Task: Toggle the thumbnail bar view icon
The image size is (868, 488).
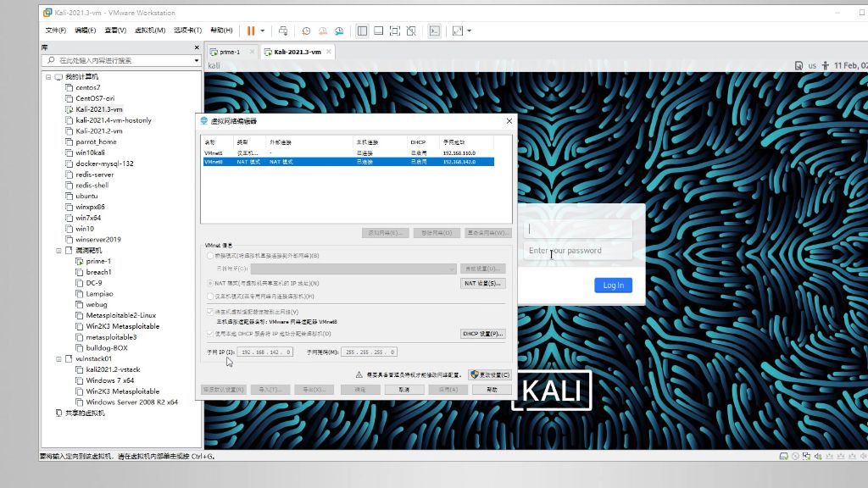Action: tap(379, 31)
